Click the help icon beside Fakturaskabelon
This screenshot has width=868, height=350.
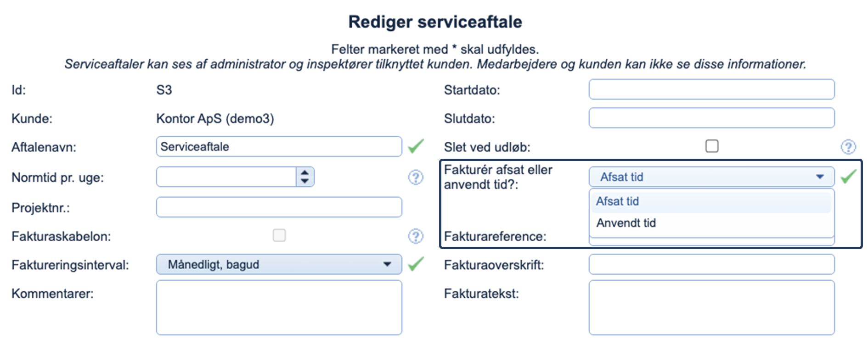point(416,236)
